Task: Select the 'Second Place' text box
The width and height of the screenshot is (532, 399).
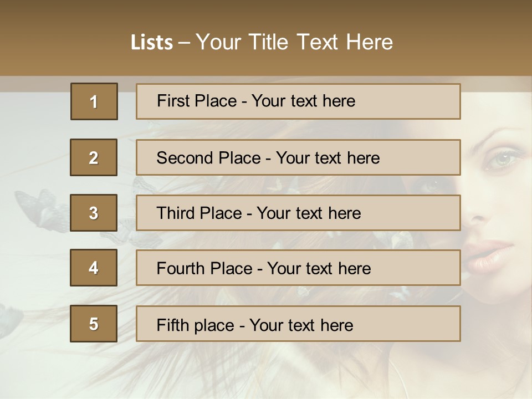Action: click(298, 157)
